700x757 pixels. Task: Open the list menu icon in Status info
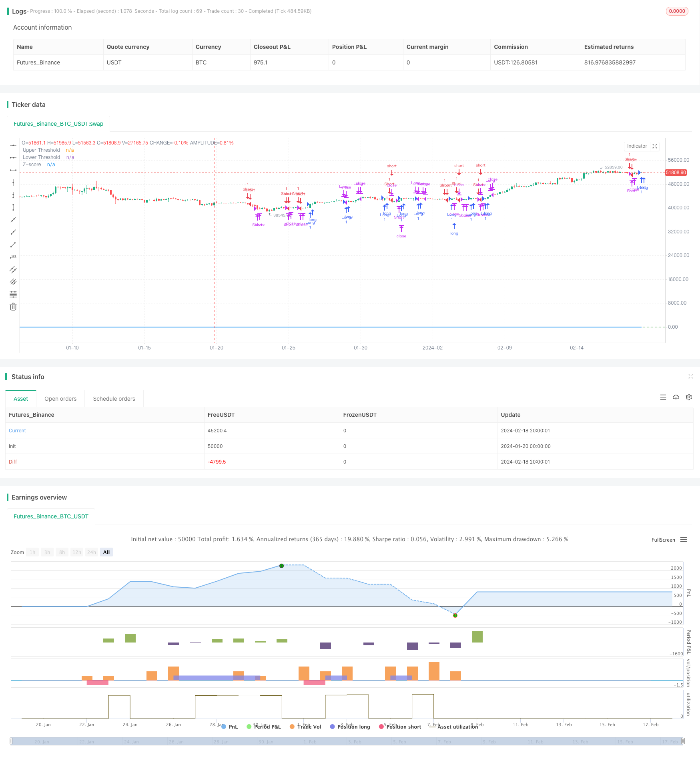[x=663, y=397]
